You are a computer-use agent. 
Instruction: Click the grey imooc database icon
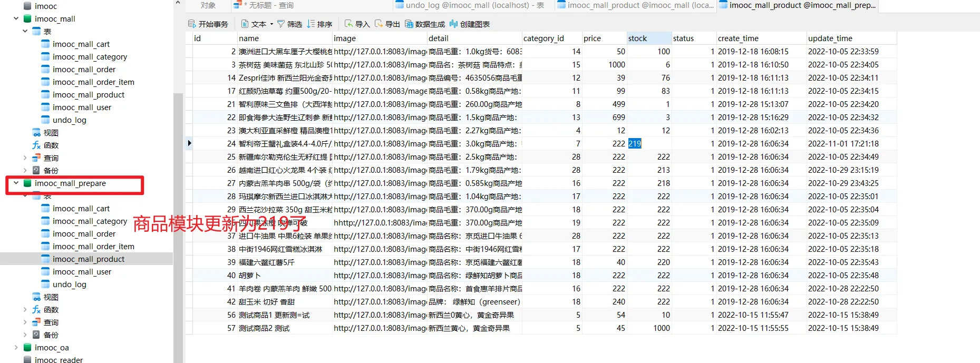27,6
